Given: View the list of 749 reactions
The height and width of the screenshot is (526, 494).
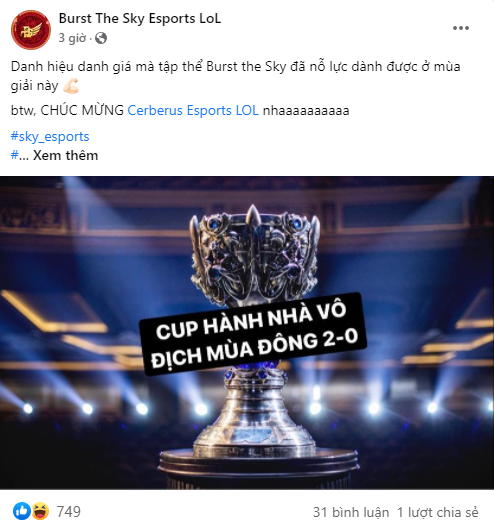Looking at the screenshot, I should (x=69, y=512).
